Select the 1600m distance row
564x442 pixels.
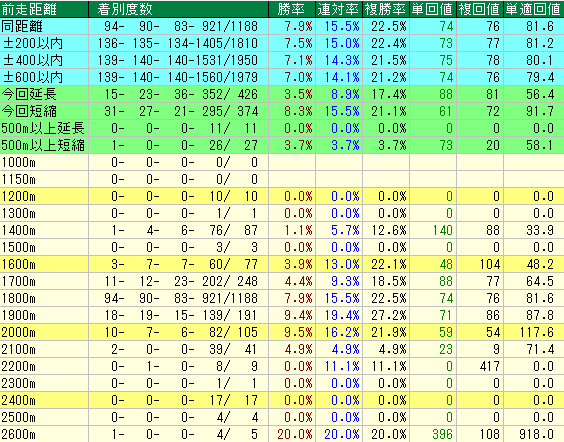click(x=282, y=264)
